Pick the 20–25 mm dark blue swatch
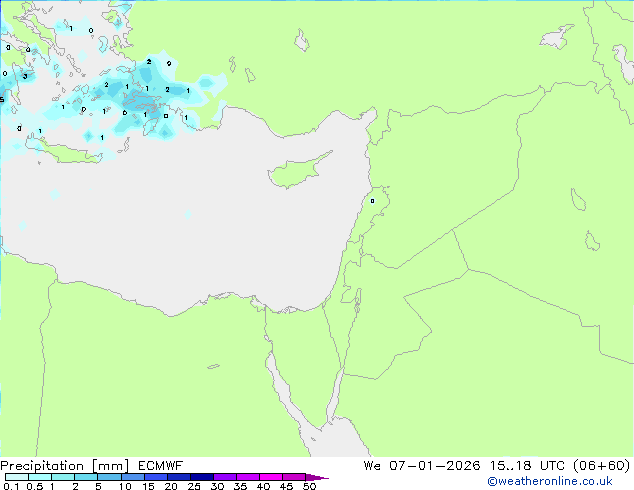The image size is (634, 490). point(179,477)
